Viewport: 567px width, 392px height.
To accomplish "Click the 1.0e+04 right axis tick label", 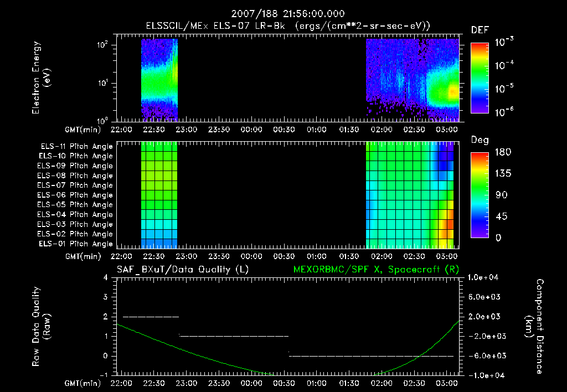I will pyautogui.click(x=483, y=277).
